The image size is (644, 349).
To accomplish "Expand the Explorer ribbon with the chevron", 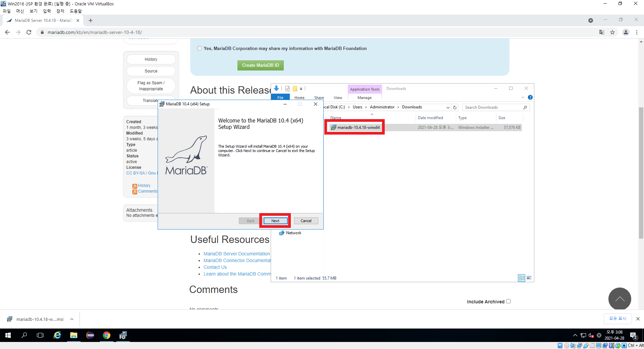I will (x=523, y=97).
